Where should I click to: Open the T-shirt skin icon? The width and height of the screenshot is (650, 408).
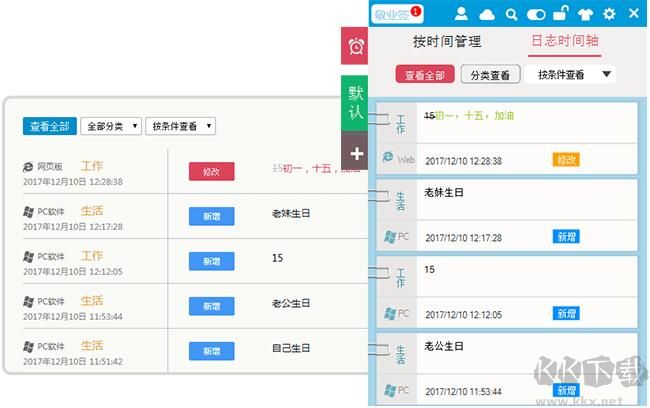585,15
